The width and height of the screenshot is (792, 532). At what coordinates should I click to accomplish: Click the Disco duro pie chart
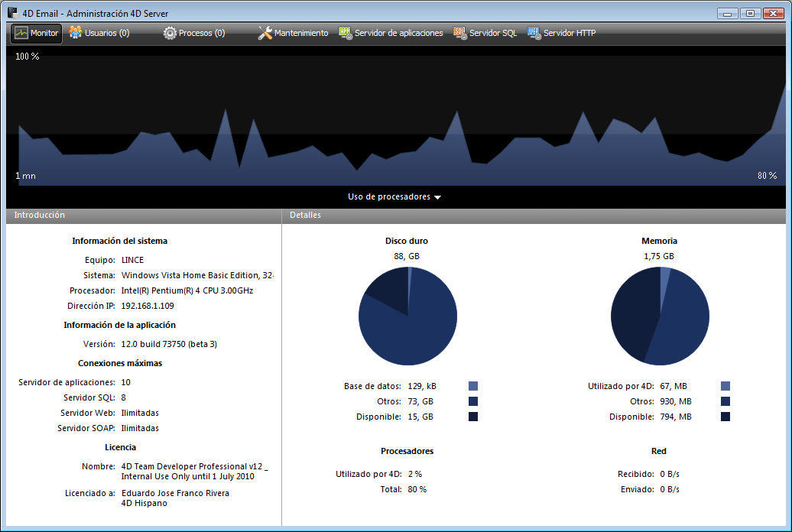point(408,316)
